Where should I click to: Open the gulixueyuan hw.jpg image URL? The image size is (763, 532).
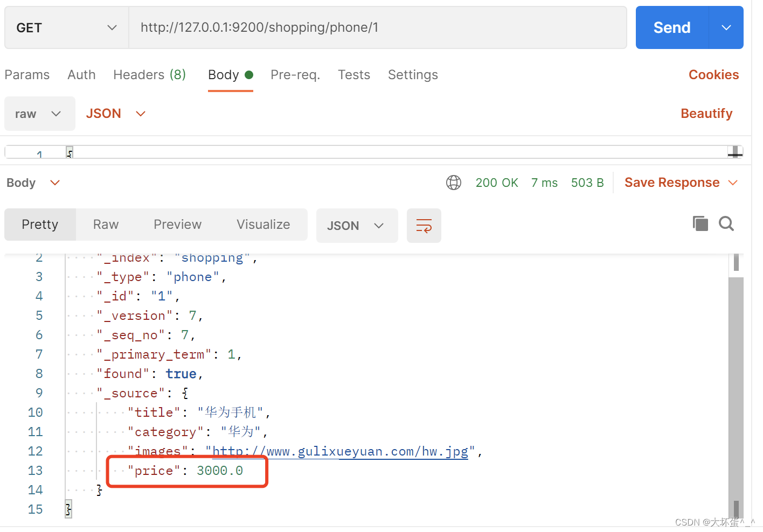coord(340,451)
